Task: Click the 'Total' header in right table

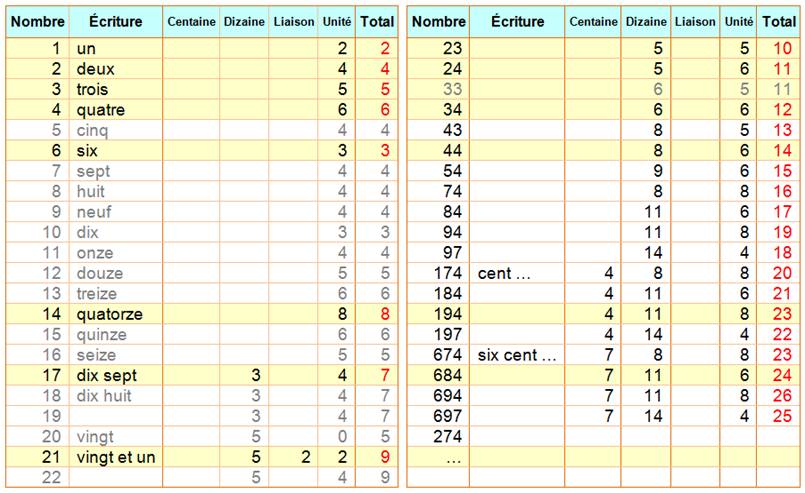Action: [x=778, y=21]
